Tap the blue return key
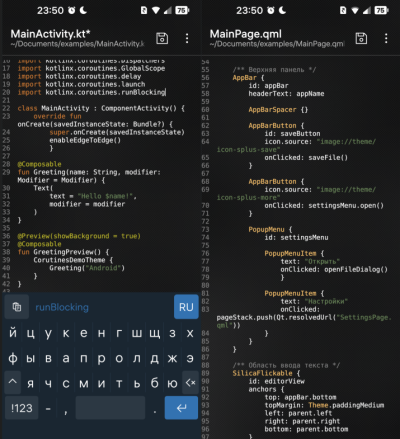400x439 pixels. click(181, 408)
